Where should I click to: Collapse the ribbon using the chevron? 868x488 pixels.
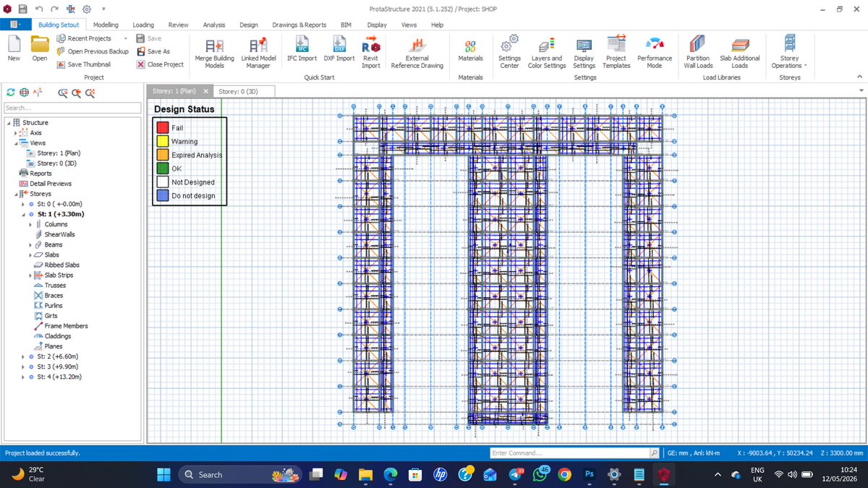tap(859, 77)
